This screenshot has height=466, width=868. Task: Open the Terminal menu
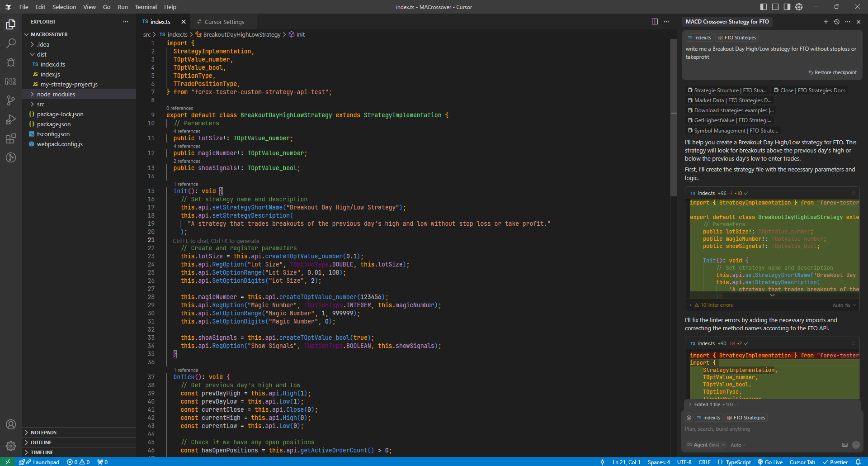point(146,7)
